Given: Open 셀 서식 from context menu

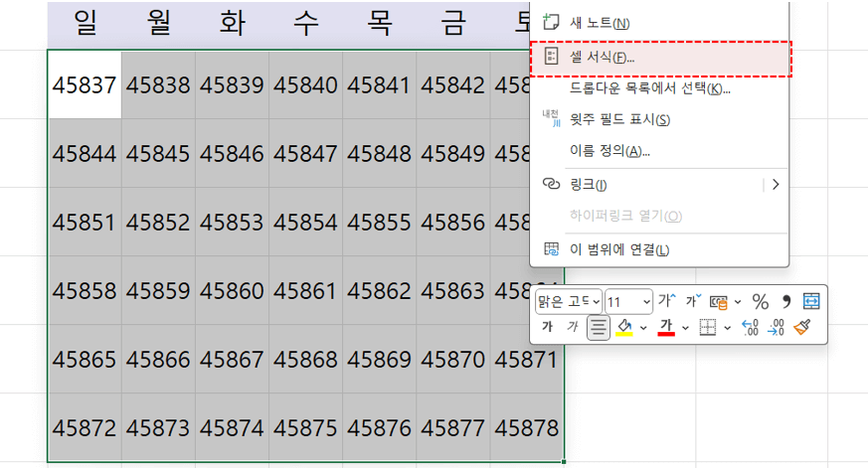Looking at the screenshot, I should tap(603, 58).
